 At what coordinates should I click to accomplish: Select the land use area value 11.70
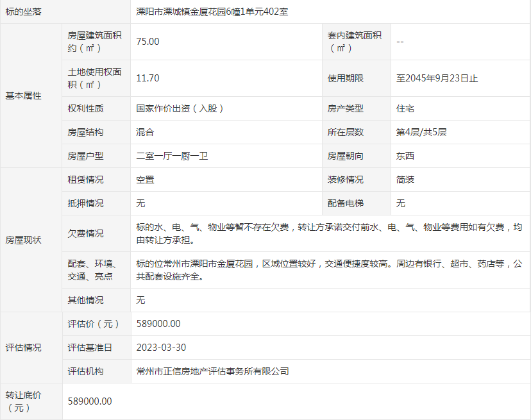click(x=147, y=78)
